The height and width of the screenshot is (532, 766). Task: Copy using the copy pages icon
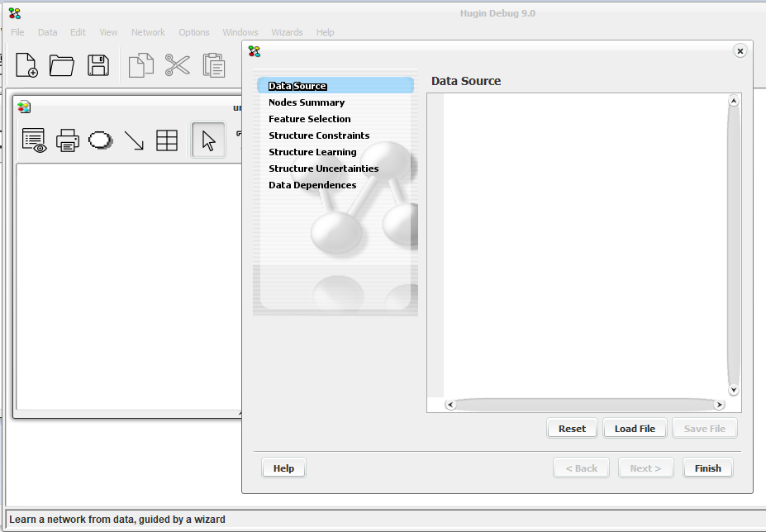pyautogui.click(x=140, y=65)
